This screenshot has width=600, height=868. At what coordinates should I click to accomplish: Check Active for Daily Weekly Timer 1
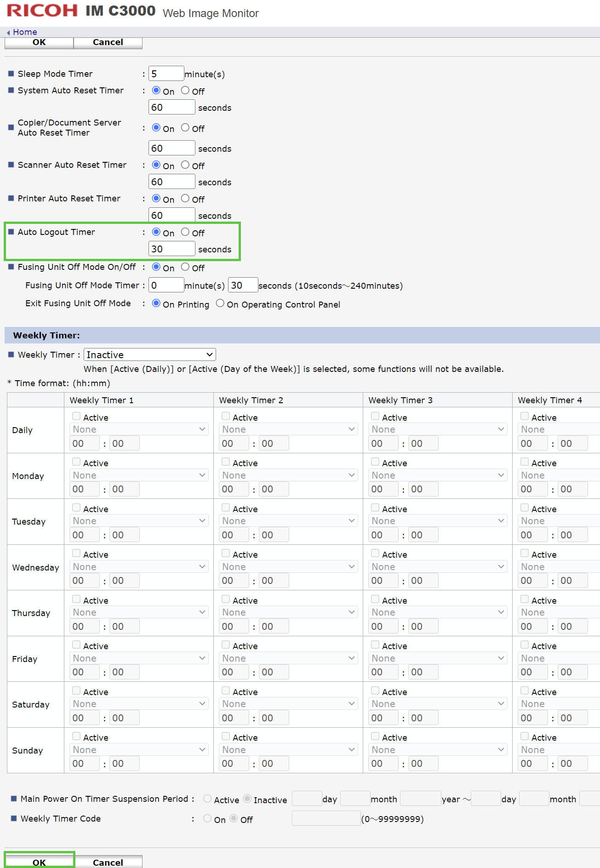(x=76, y=417)
